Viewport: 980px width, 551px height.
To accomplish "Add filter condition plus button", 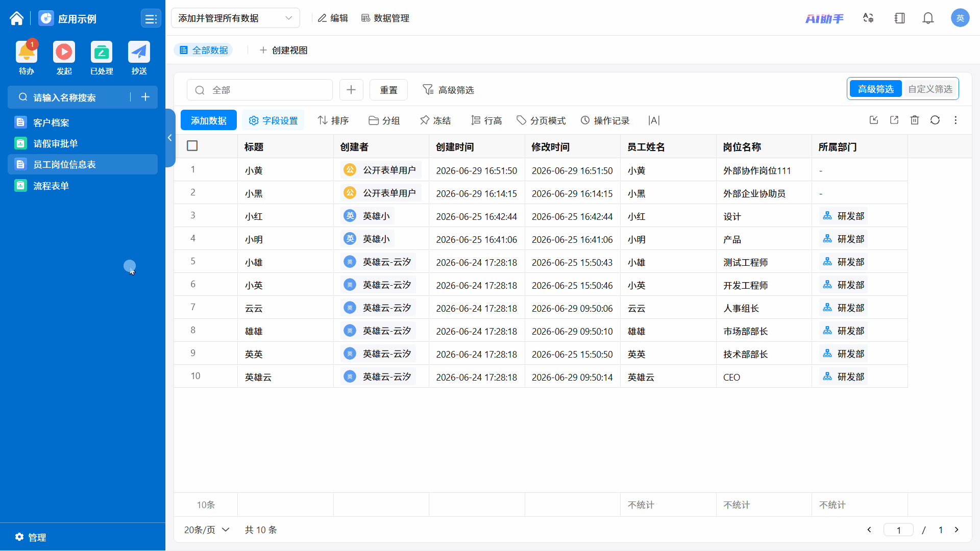I will point(351,90).
